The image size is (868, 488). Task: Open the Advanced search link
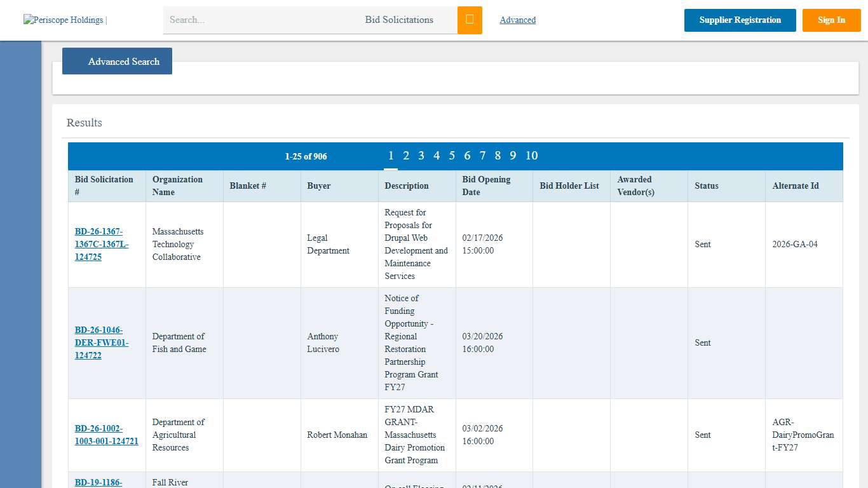[x=517, y=20]
